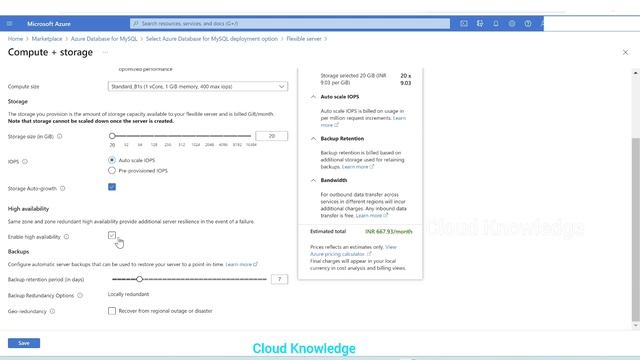Open portal settings gear
This screenshot has width=640, height=360.
coord(512,24)
